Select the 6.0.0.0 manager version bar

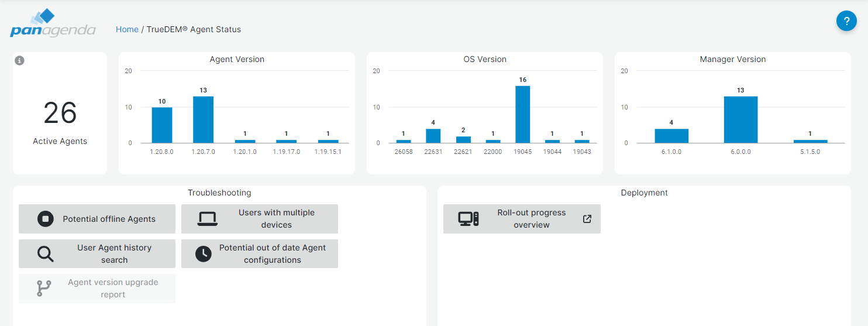coord(740,120)
